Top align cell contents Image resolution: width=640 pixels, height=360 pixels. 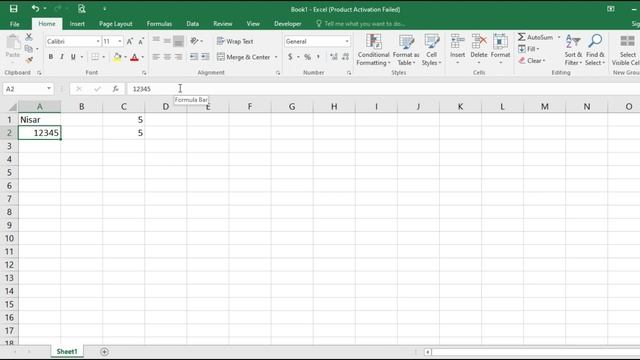pyautogui.click(x=156, y=41)
